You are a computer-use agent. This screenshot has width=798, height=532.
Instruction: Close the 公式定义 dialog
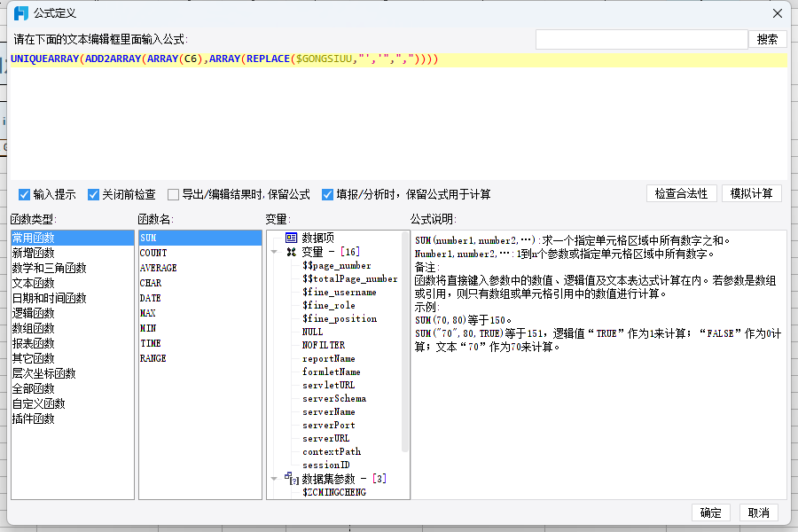[777, 13]
